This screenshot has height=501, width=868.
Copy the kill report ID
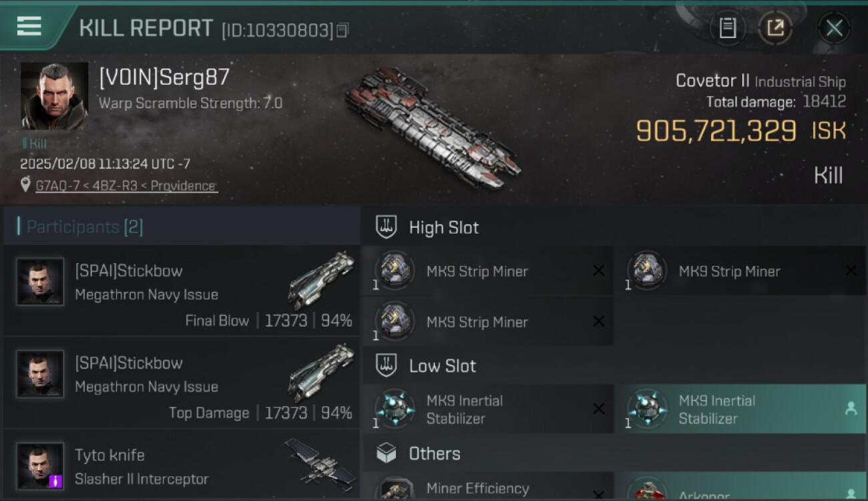coord(343,30)
